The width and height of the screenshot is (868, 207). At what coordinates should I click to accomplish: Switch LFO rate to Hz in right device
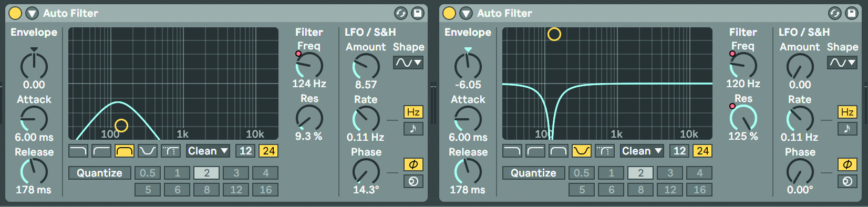point(848,112)
